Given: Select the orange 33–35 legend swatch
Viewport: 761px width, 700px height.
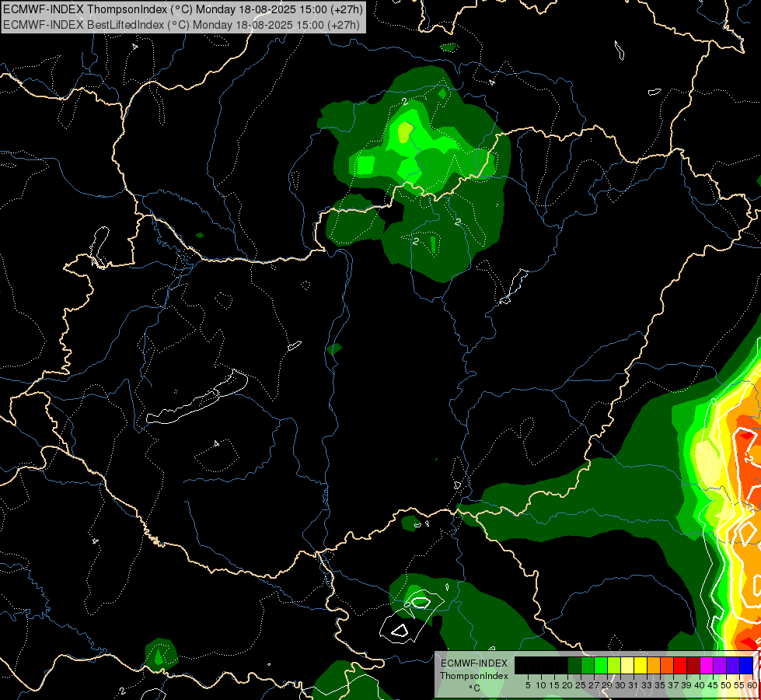Looking at the screenshot, I should coord(654,665).
